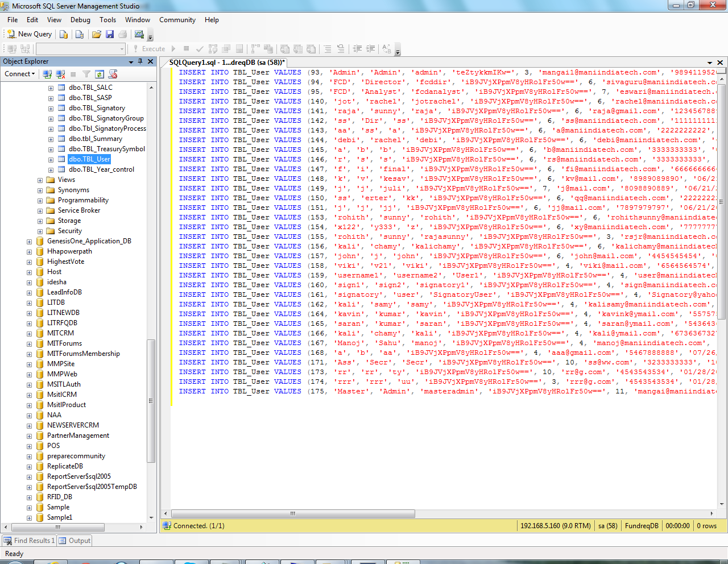Click the 'FundreqDB' status bar entry
Image resolution: width=728 pixels, height=564 pixels.
tap(642, 526)
